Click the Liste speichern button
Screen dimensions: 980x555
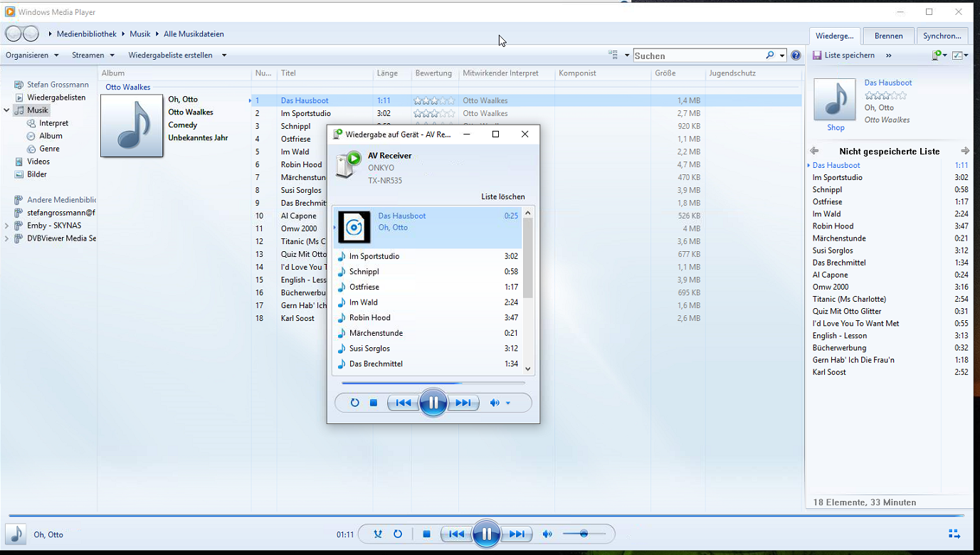pos(843,55)
